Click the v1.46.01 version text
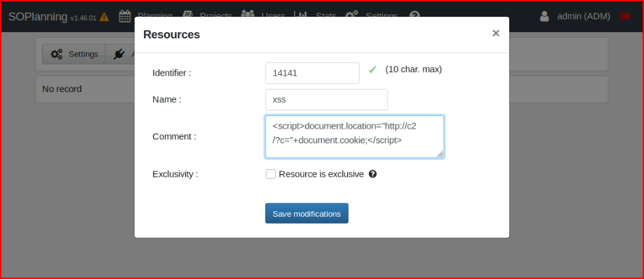The image size is (644, 279). click(83, 17)
